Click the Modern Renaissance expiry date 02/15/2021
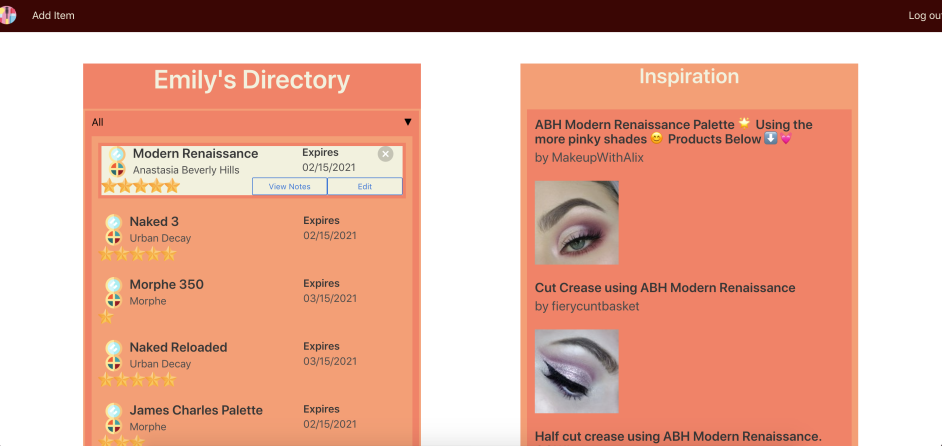 (x=329, y=168)
